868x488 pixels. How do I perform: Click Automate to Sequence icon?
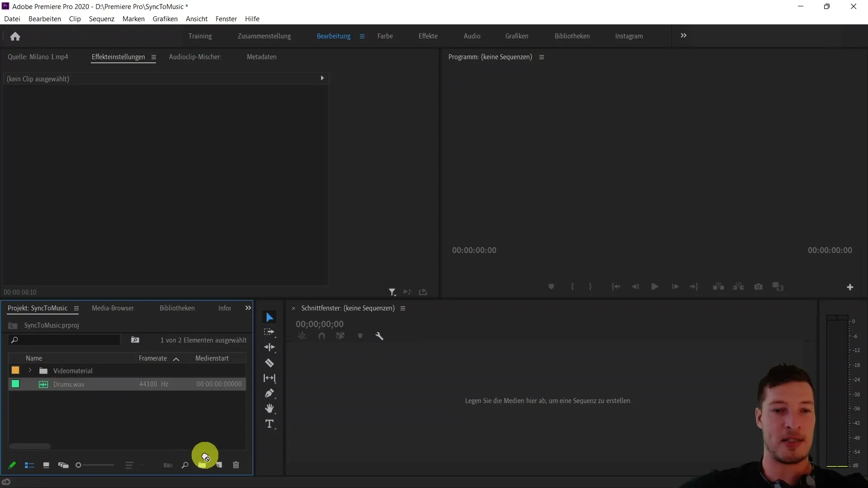(168, 465)
